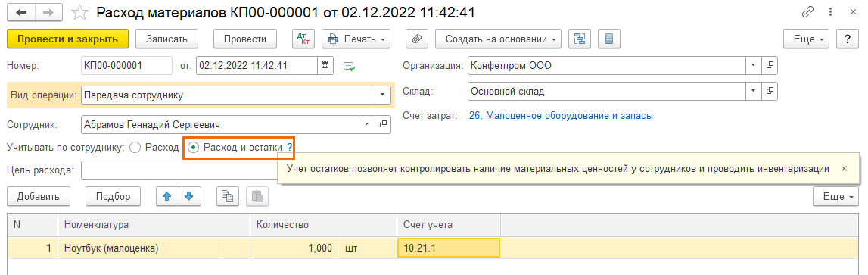Open the three-dots window menu

coord(830,11)
